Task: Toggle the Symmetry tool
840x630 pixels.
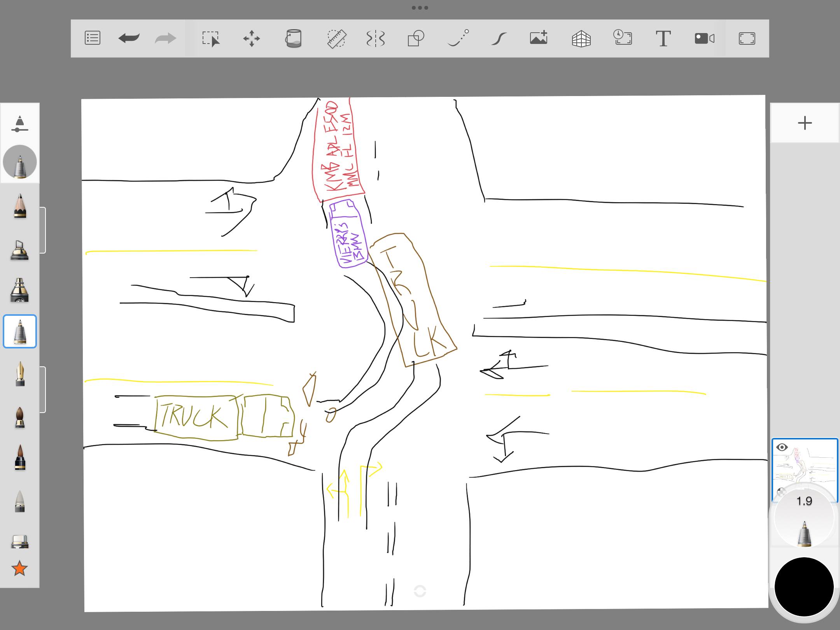Action: click(x=376, y=38)
